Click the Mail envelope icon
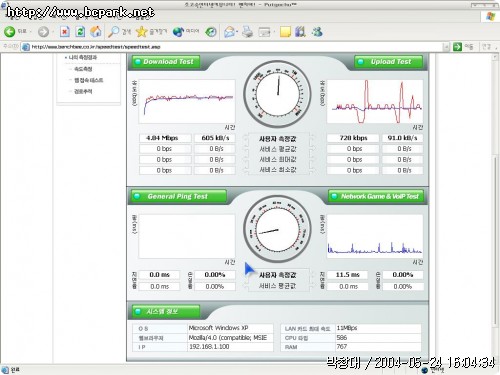This screenshot has height=375, width=500. click(x=229, y=32)
